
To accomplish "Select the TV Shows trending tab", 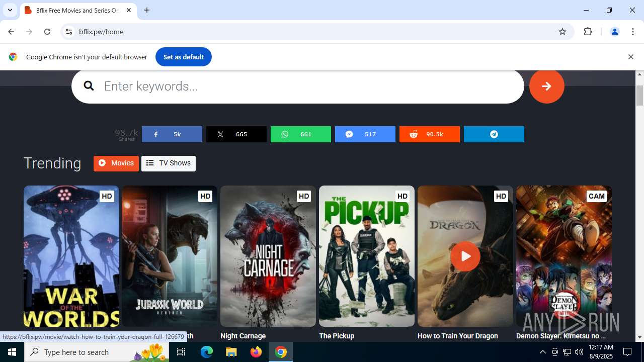I will coord(169,163).
